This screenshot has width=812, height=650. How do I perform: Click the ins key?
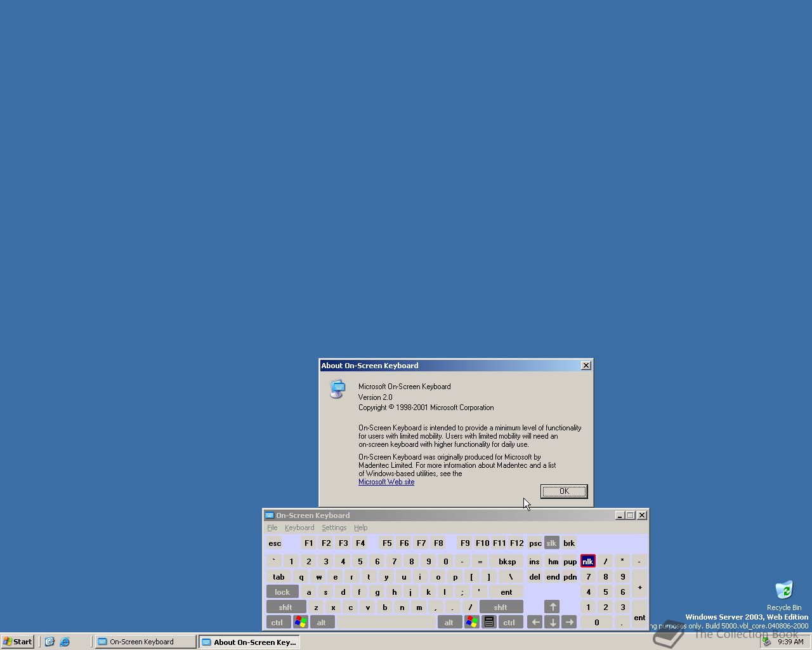pyautogui.click(x=535, y=561)
